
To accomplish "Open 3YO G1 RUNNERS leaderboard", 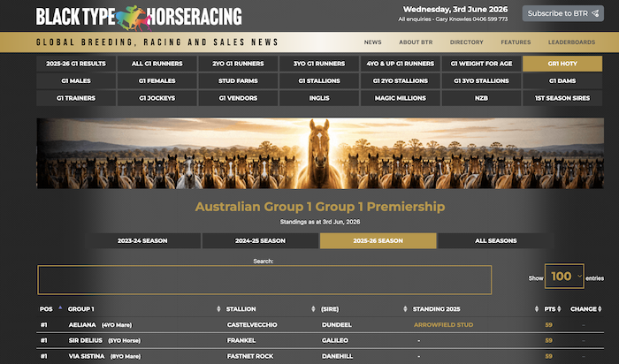I will [319, 64].
